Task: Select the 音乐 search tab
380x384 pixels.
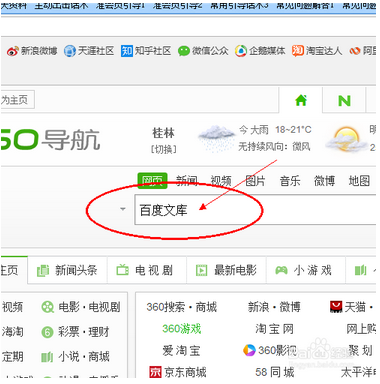Action: click(x=290, y=181)
